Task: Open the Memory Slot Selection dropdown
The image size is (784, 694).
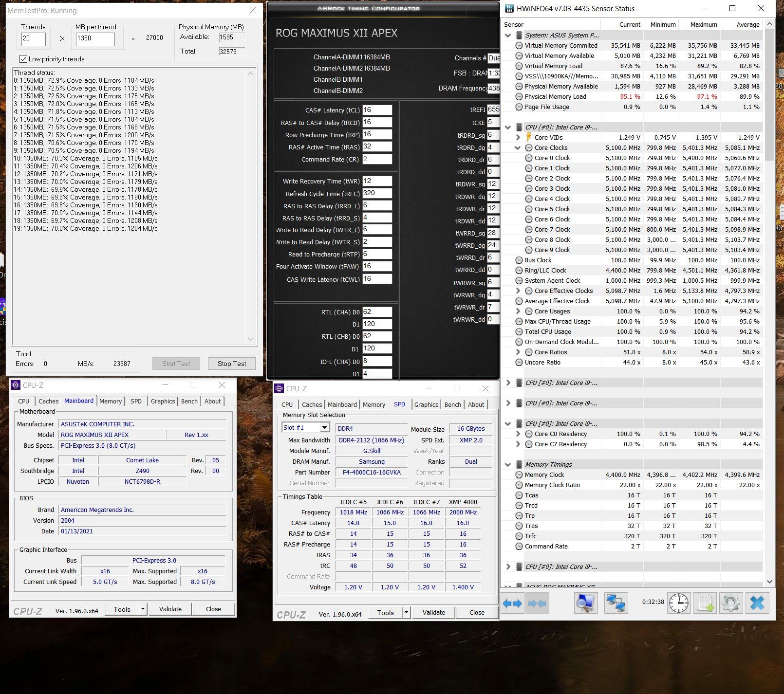Action: (324, 427)
